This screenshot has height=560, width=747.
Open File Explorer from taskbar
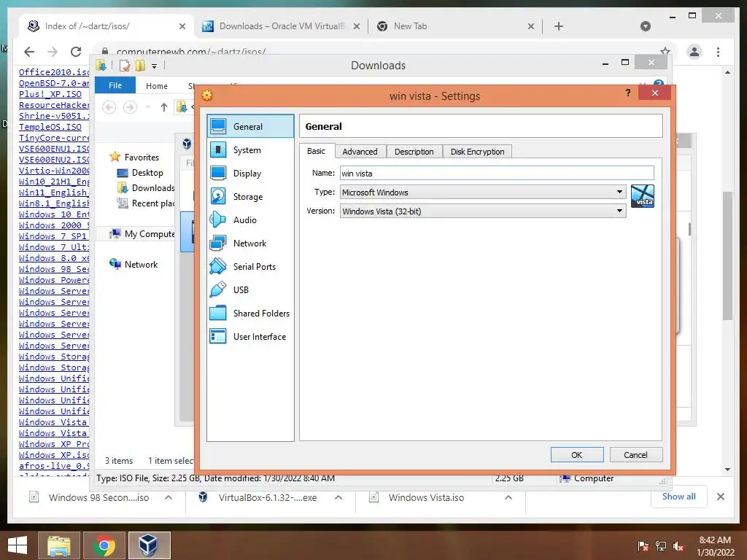pos(58,545)
